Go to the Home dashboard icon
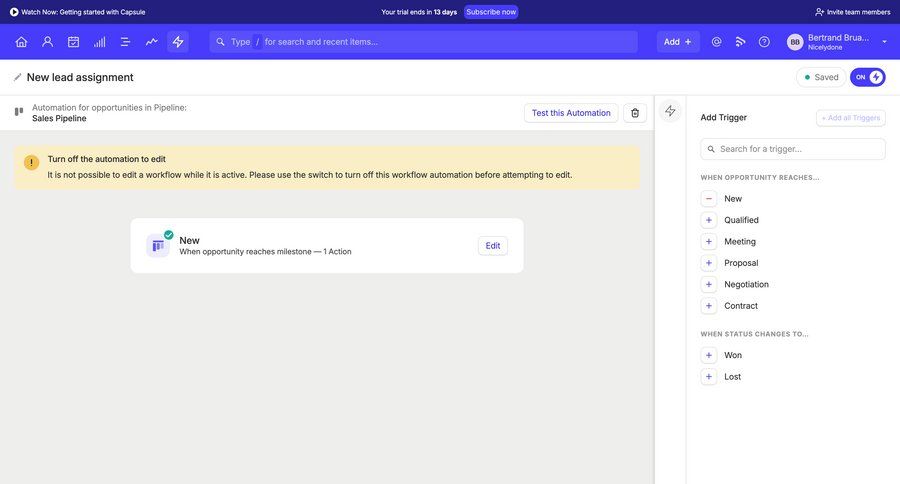 [21, 42]
